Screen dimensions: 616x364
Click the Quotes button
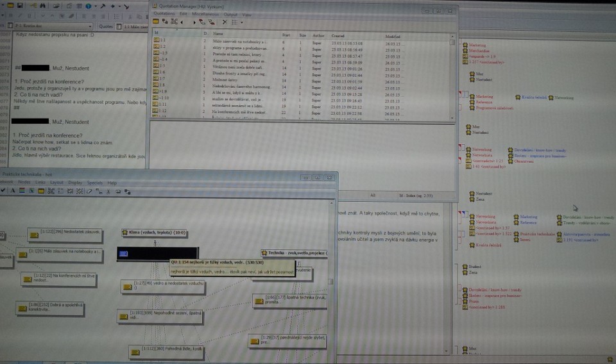click(106, 26)
